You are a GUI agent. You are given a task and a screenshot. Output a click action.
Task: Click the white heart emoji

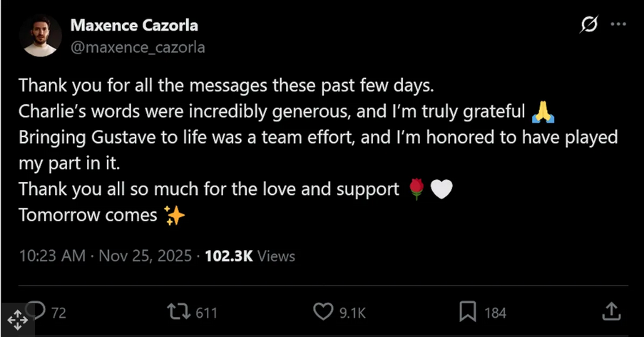(x=441, y=189)
